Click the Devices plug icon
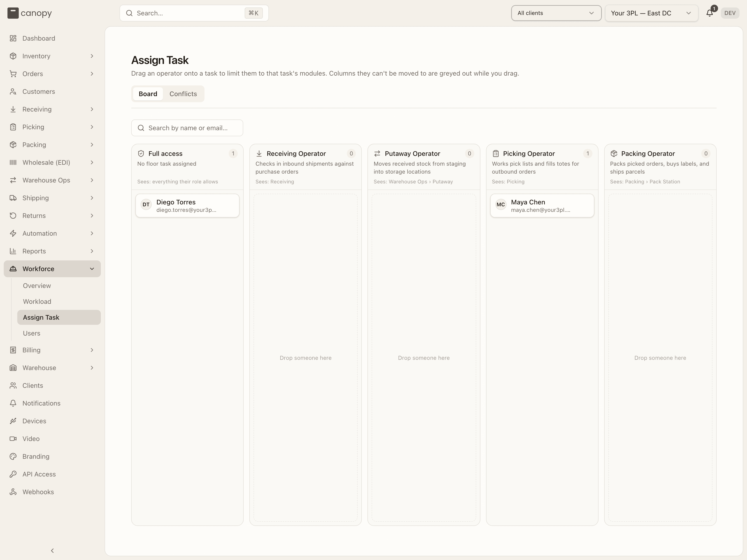The width and height of the screenshot is (747, 560). click(13, 421)
